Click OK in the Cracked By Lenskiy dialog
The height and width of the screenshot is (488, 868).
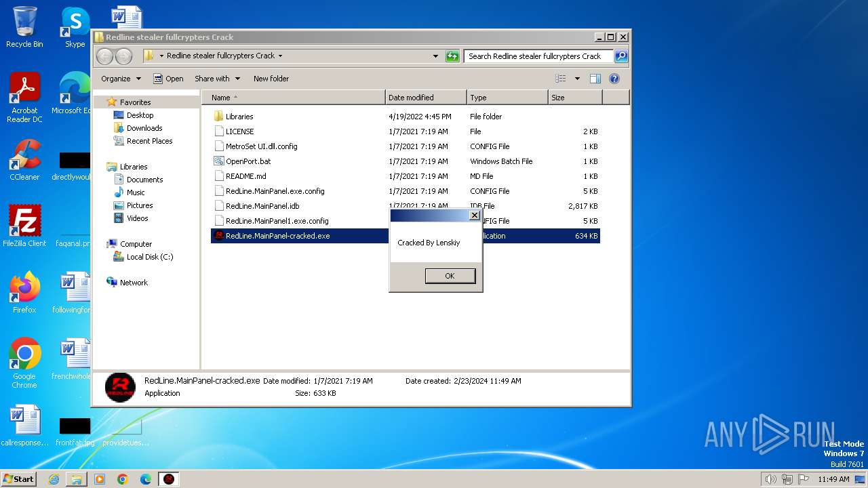450,276
